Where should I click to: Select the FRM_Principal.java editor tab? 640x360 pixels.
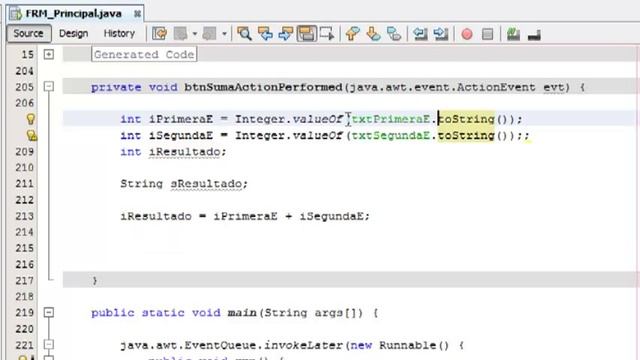[73, 14]
